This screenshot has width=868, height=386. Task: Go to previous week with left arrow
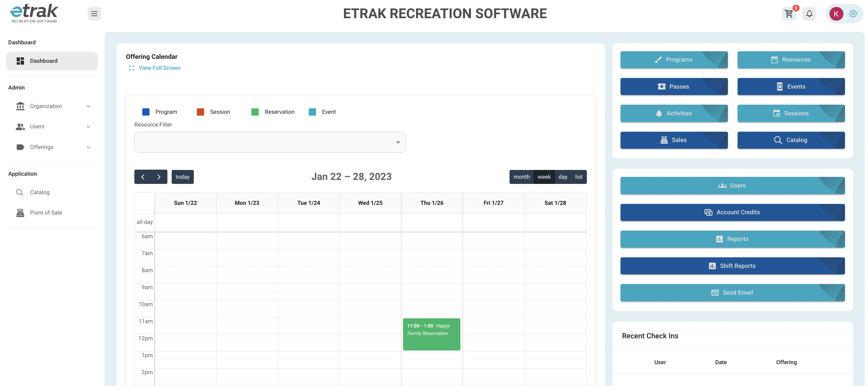143,177
